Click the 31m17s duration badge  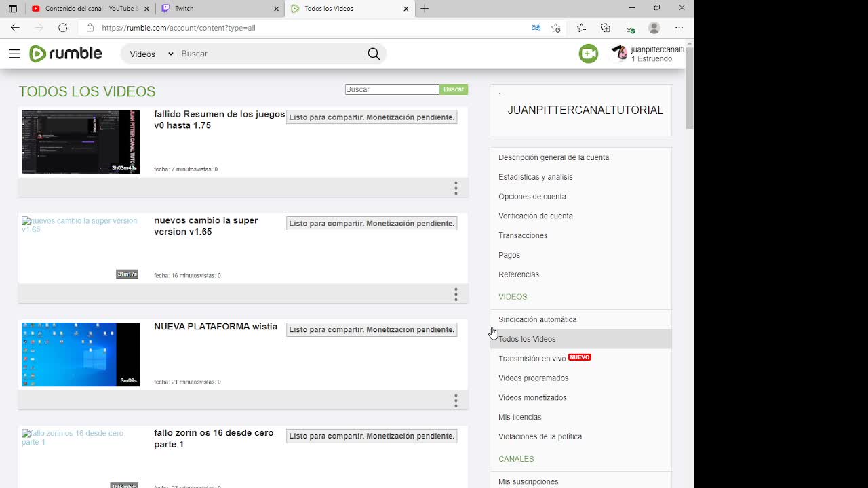coord(127,274)
